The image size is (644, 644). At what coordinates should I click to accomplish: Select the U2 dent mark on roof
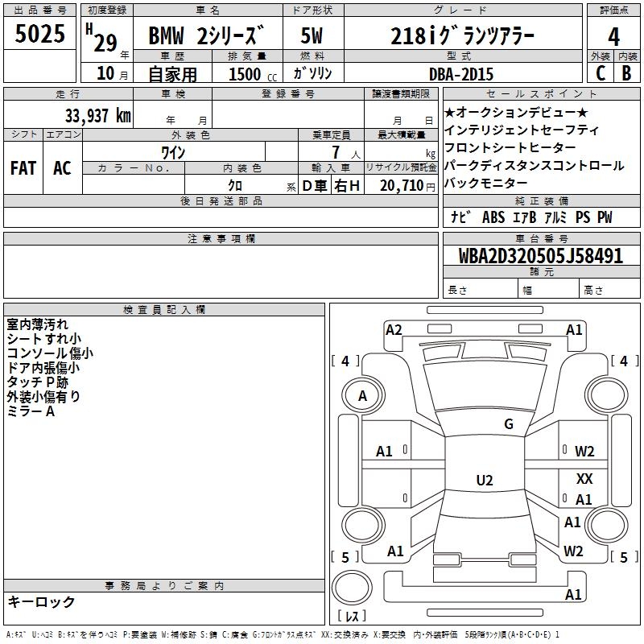[484, 481]
